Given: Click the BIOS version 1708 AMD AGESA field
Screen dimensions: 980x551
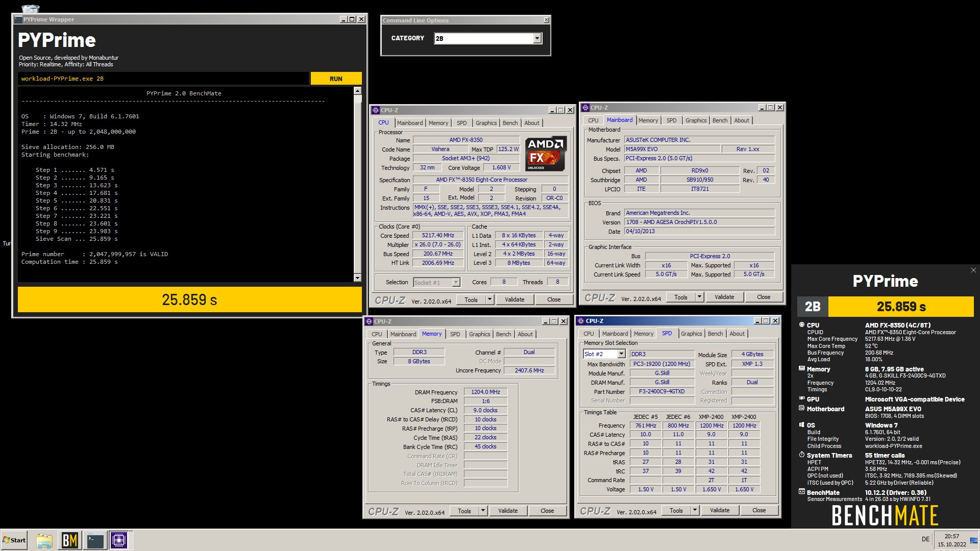Looking at the screenshot, I should 699,222.
